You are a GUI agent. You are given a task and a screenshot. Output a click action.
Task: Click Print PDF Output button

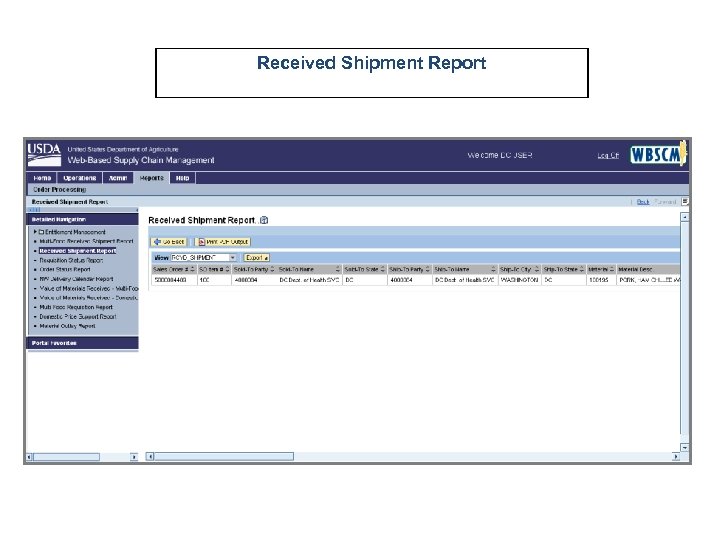pyautogui.click(x=223, y=242)
